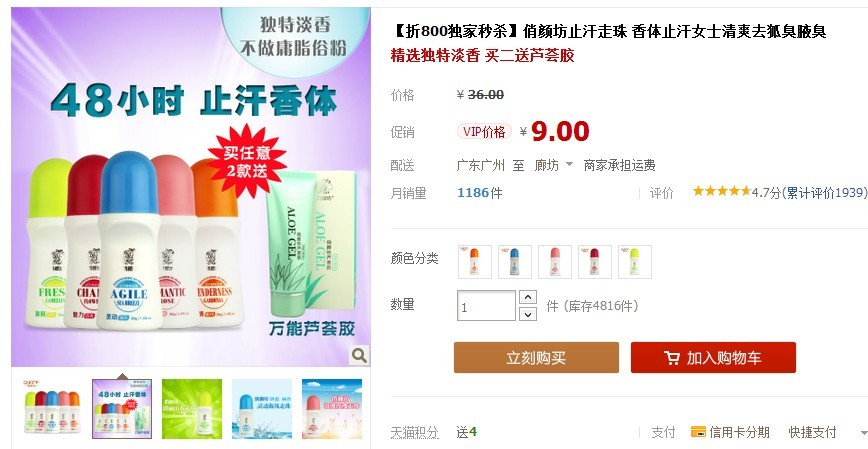This screenshot has width=868, height=449.
Task: Show the blue bottle splash thumbnail
Action: pos(261,409)
